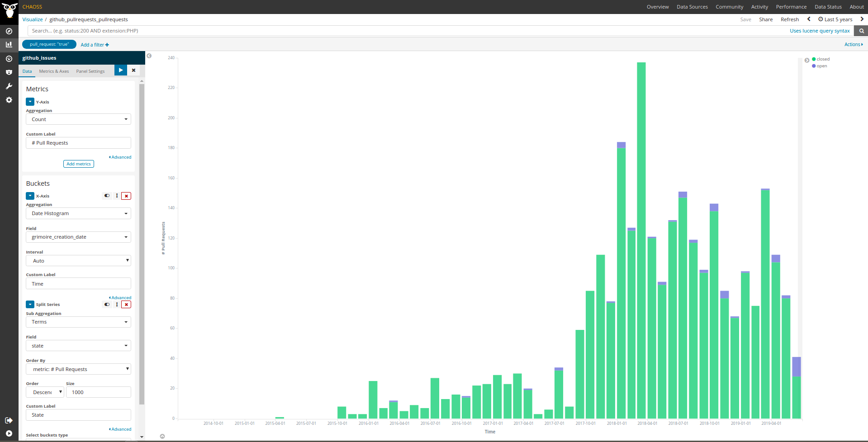This screenshot has width=868, height=442.
Task: Click Uses lucene query syntax link
Action: click(820, 31)
